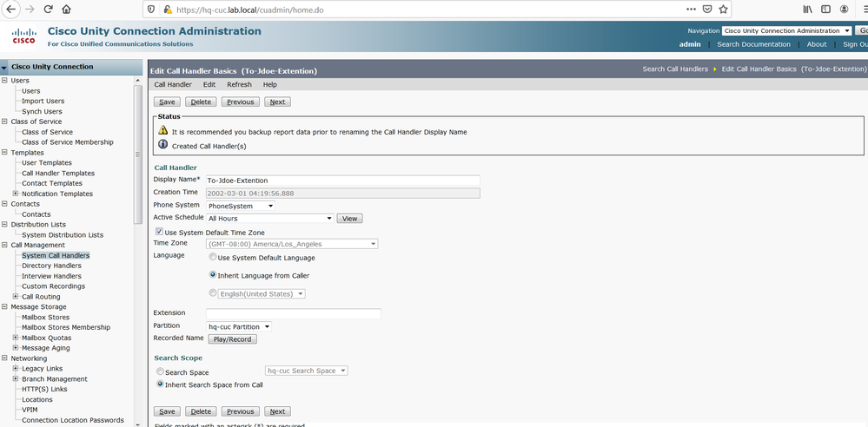Collapse the Call Management section
Image resolution: width=868 pixels, height=427 pixels.
click(5, 245)
